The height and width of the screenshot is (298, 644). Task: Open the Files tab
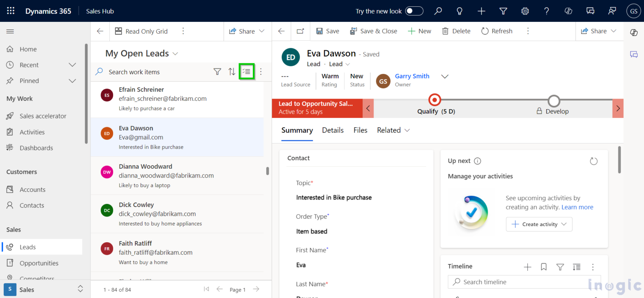pos(360,130)
